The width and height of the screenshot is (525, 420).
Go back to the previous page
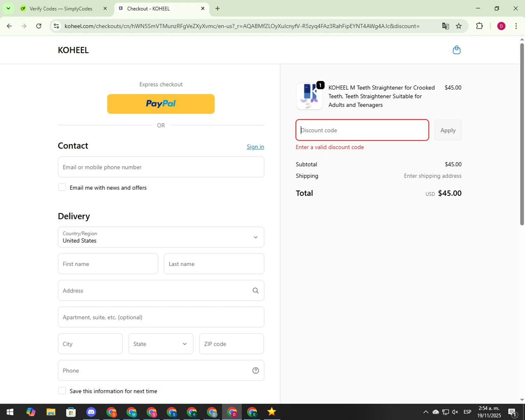click(9, 26)
